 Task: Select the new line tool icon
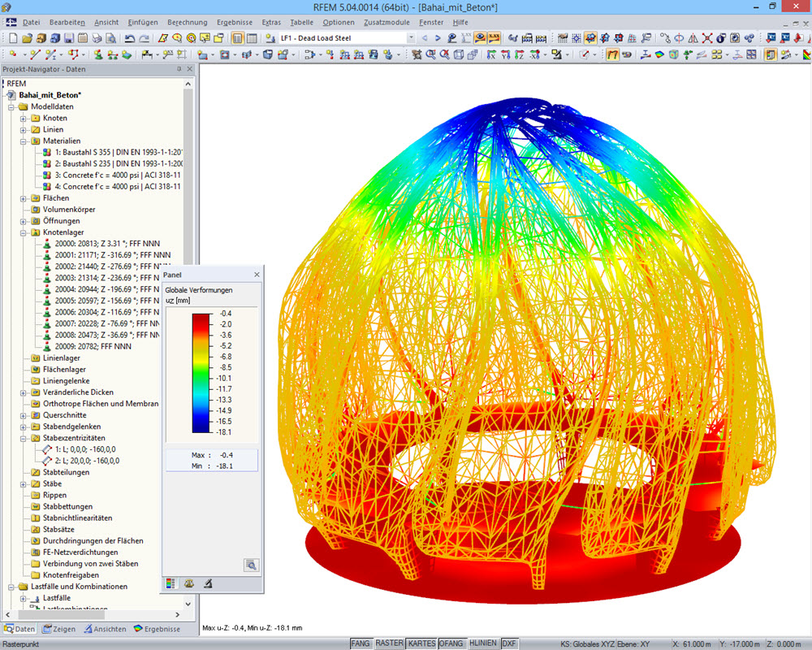click(x=34, y=54)
